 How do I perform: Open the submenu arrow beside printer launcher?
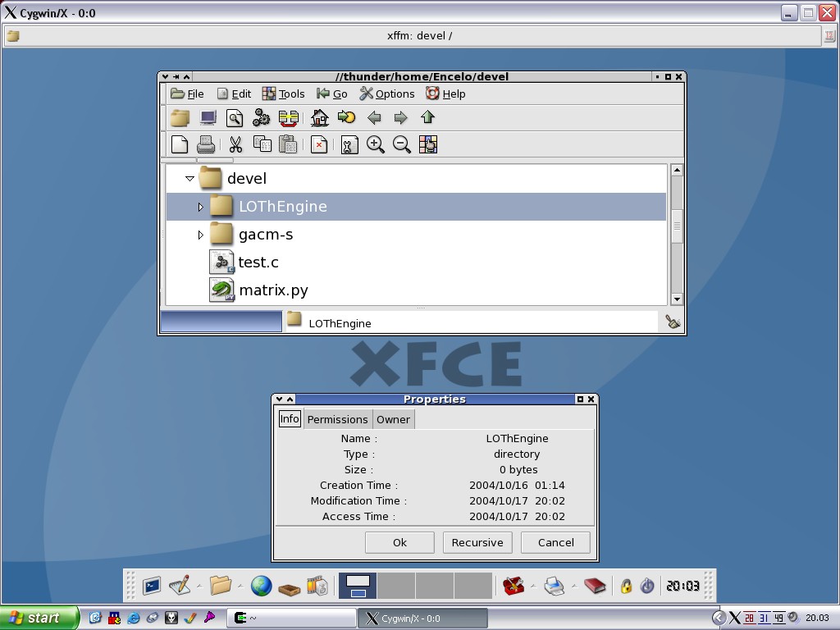pyautogui.click(x=573, y=586)
